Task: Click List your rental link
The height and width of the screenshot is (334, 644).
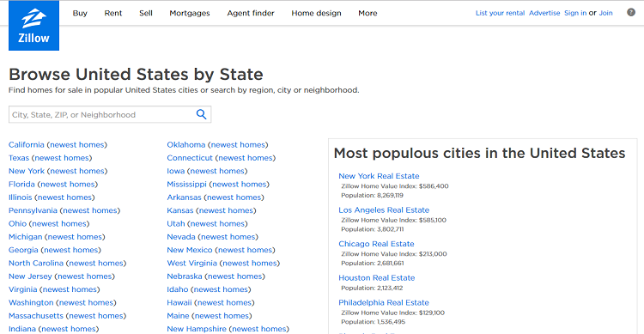Action: click(500, 13)
